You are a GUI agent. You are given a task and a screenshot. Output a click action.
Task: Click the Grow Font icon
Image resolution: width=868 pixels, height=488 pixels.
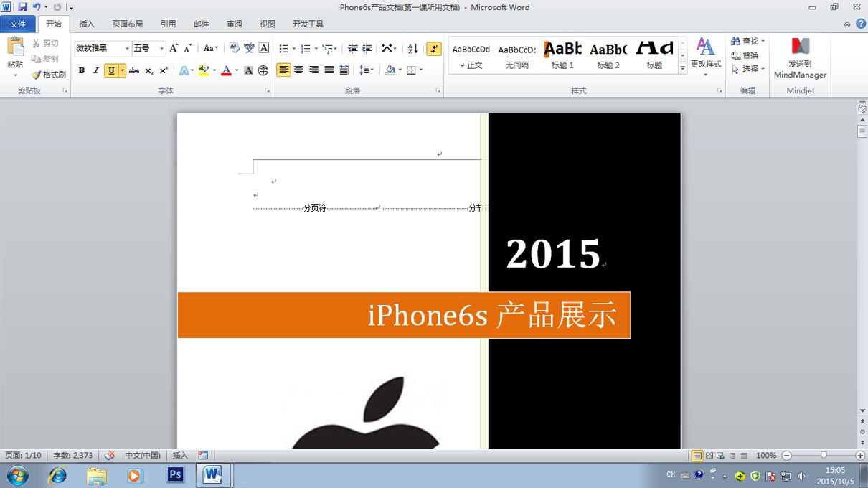[x=174, y=48]
